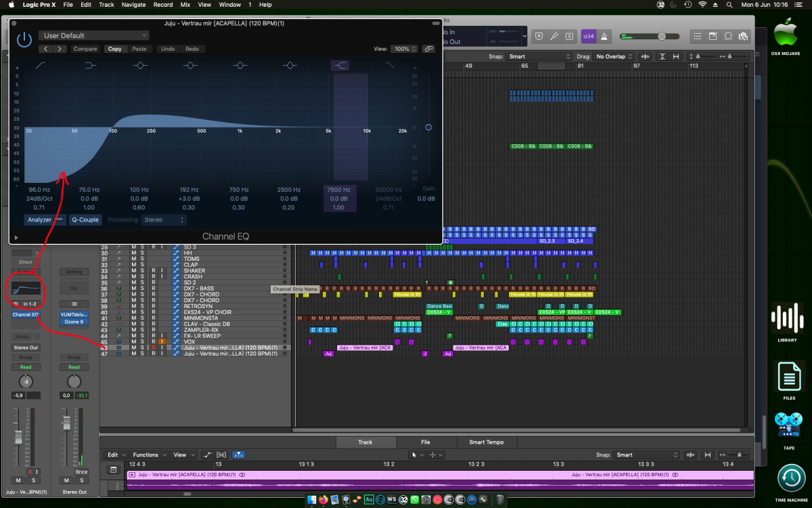812x508 pixels.
Task: Click the Channel EQ insert slot in inspector
Action: coord(25,315)
